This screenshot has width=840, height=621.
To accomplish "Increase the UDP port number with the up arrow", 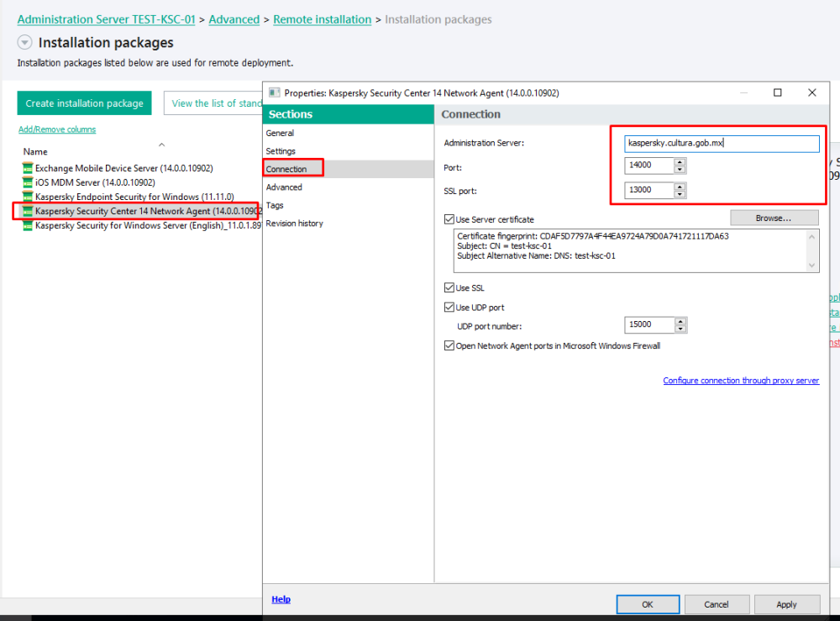I will click(680, 321).
